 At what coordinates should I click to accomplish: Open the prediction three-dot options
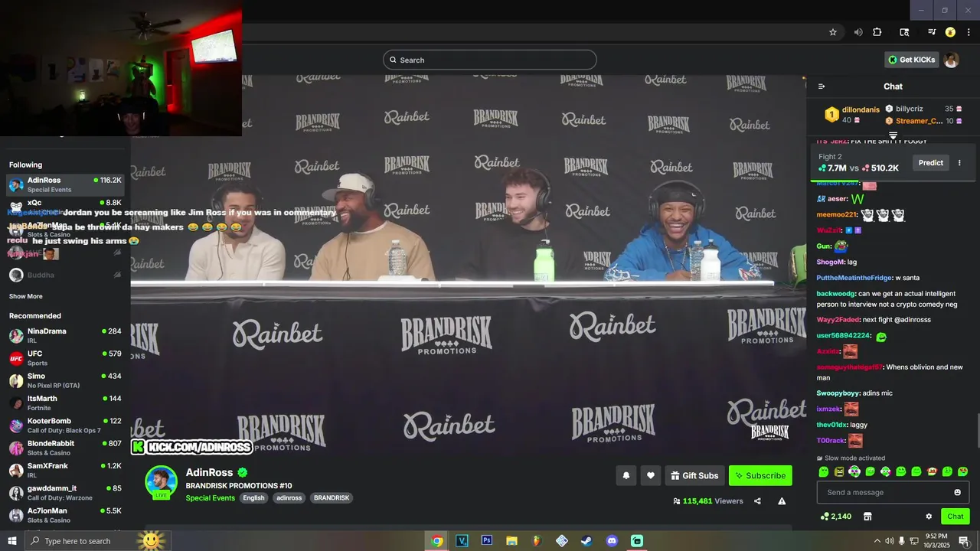[959, 163]
